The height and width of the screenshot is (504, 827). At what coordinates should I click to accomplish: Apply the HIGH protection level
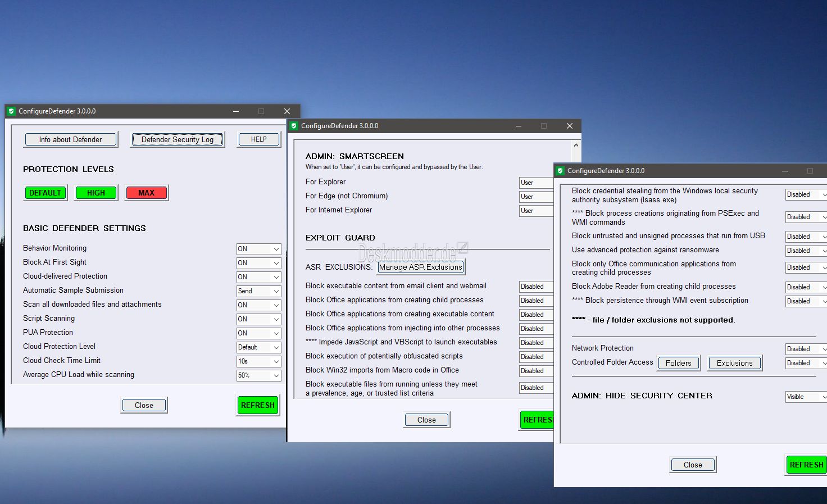click(96, 193)
